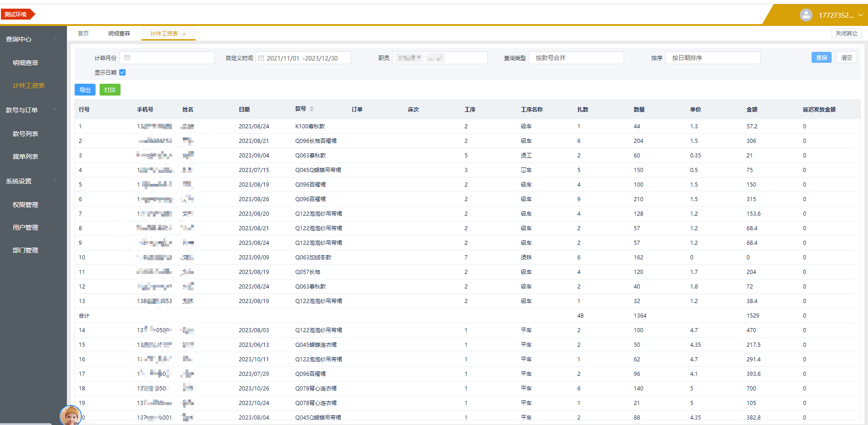Image resolution: width=868 pixels, height=425 pixels.
Task: Click total quantity 1364 in 合计 row
Action: pos(640,316)
